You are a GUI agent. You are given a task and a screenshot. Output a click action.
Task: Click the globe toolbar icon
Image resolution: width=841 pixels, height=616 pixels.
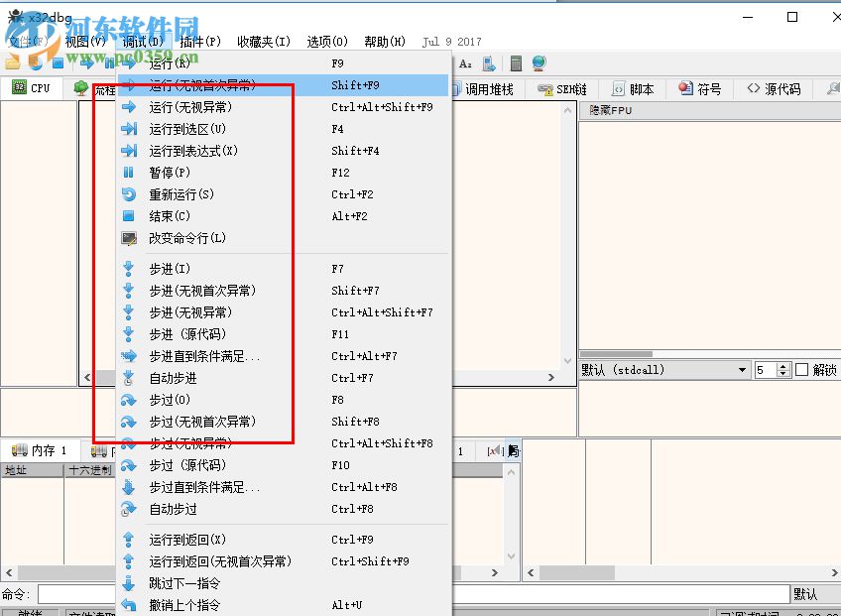[537, 62]
